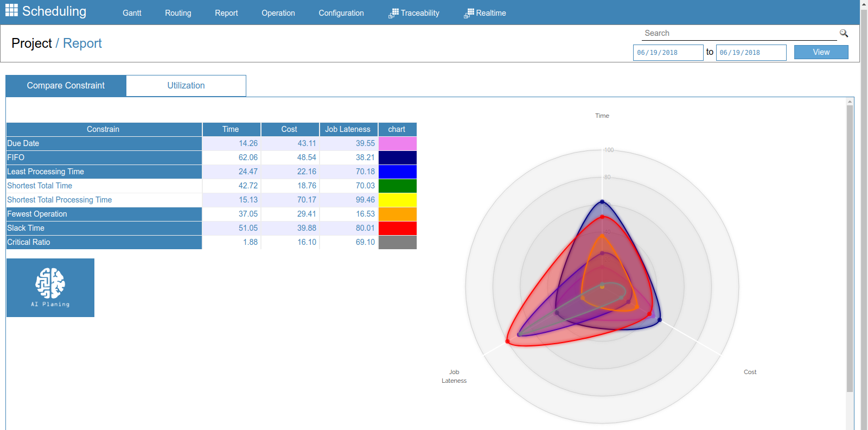Open the Shortest Total Time link

coord(40,186)
